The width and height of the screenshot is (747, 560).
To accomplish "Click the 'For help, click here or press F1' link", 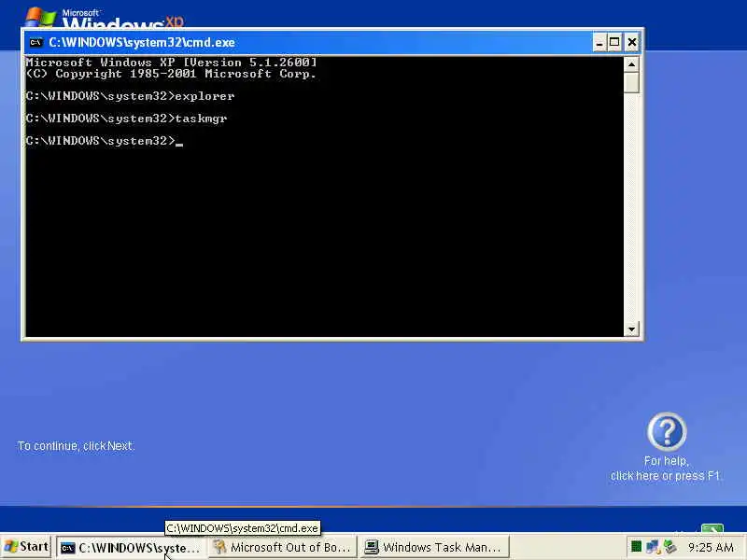I will pyautogui.click(x=666, y=469).
